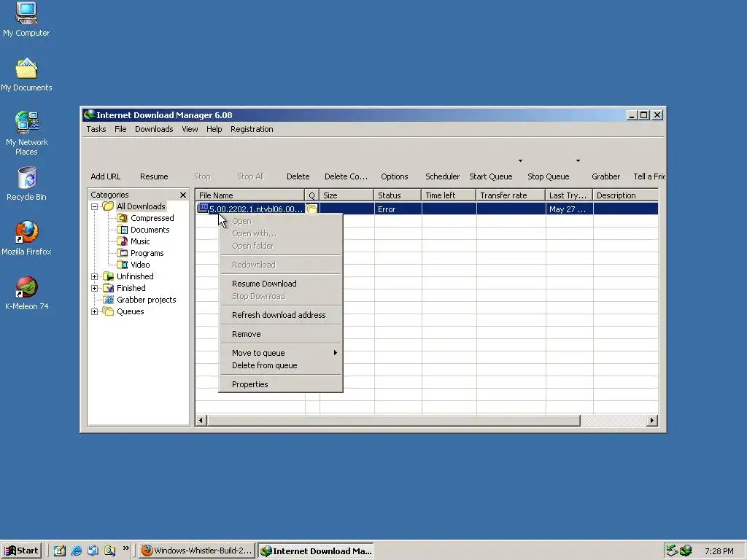Image resolution: width=747 pixels, height=560 pixels.
Task: Collapse the All Downloads tree node
Action: click(x=94, y=206)
